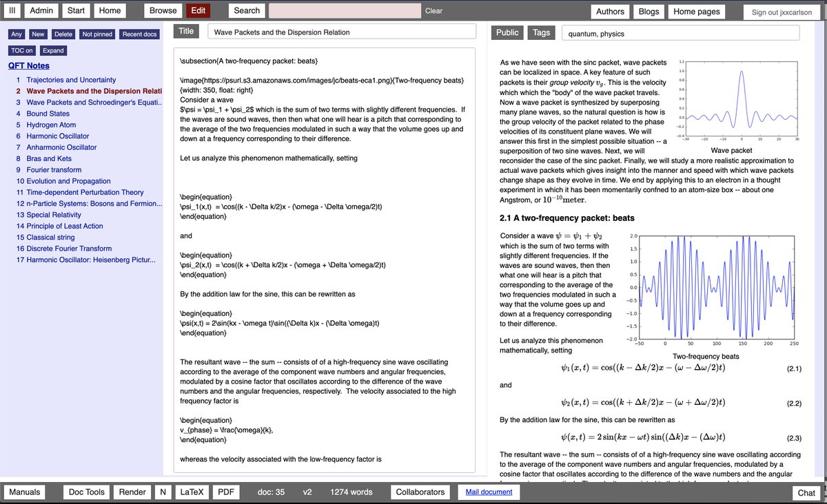Go to Home
The height and width of the screenshot is (504, 827).
(x=110, y=10)
